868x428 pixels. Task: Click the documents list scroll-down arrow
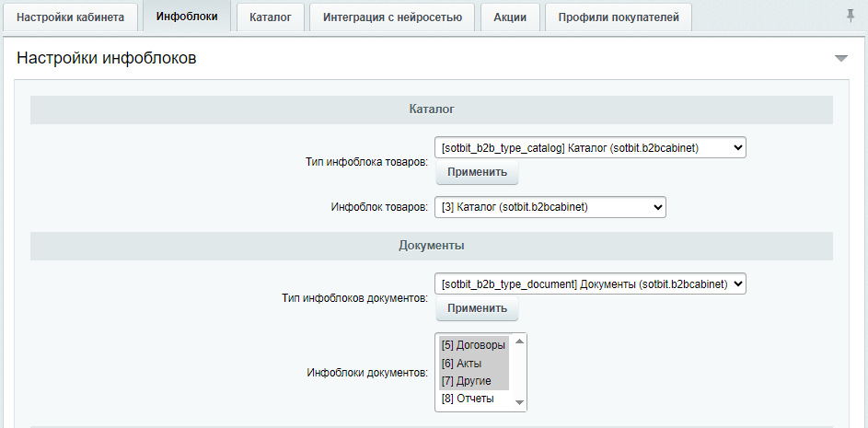click(x=519, y=402)
